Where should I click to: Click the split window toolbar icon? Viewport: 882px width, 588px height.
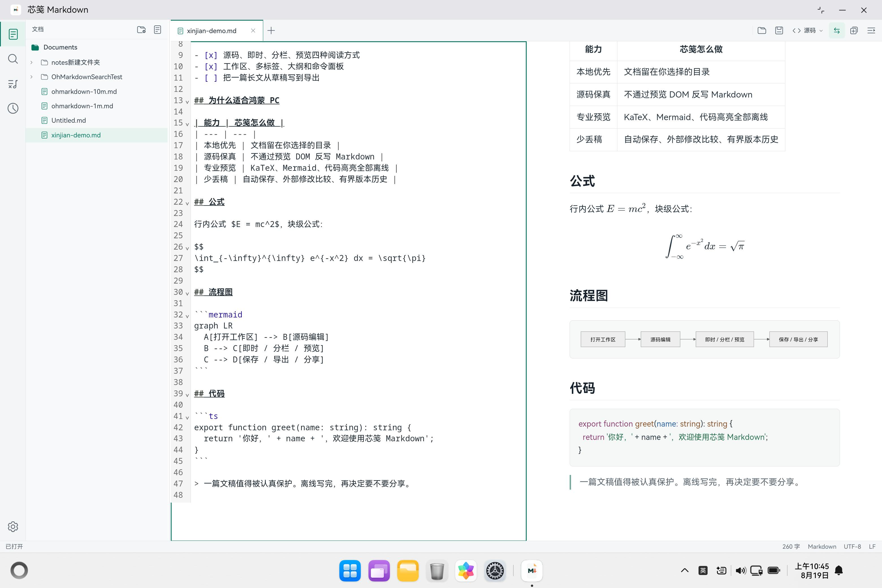click(x=854, y=30)
